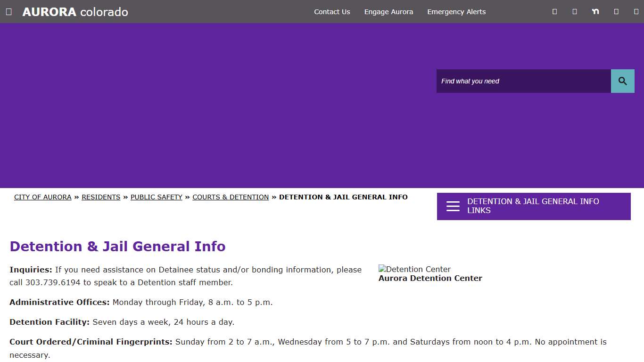Viewport: 644px width, 362px height.
Task: Open the RESIDENTS breadcrumb link
Action: click(101, 197)
